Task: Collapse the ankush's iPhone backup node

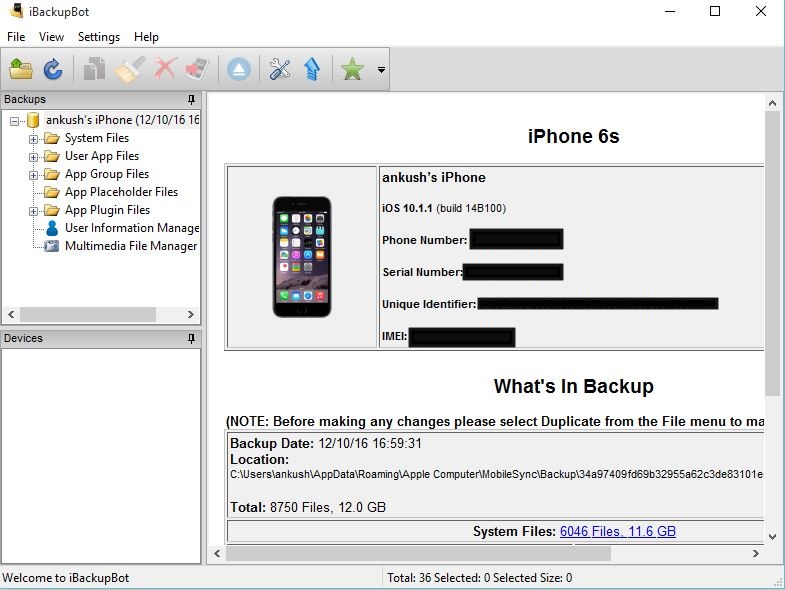Action: [x=15, y=121]
